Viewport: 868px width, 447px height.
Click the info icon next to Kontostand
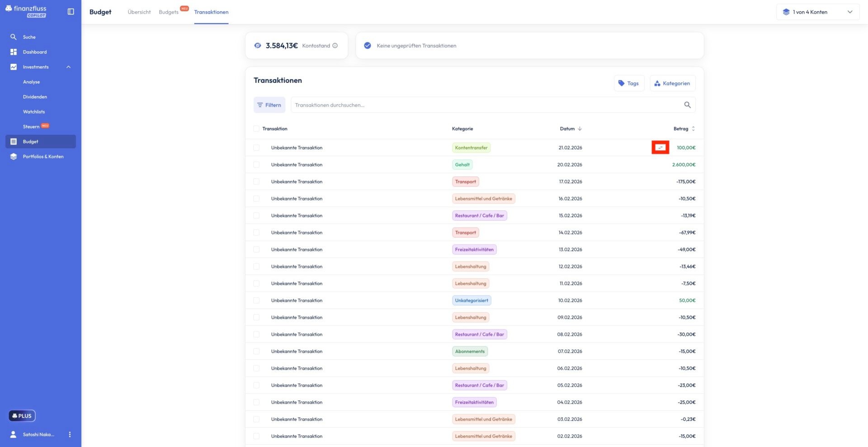tap(335, 46)
